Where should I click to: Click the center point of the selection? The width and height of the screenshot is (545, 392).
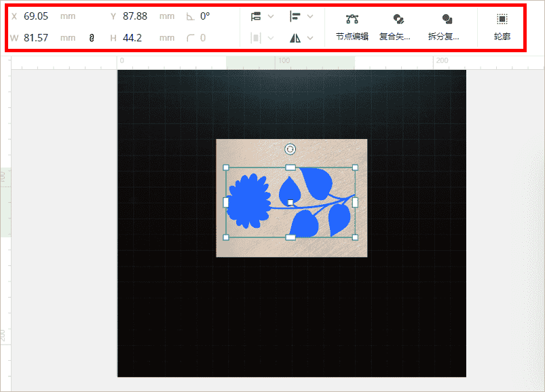coord(290,202)
